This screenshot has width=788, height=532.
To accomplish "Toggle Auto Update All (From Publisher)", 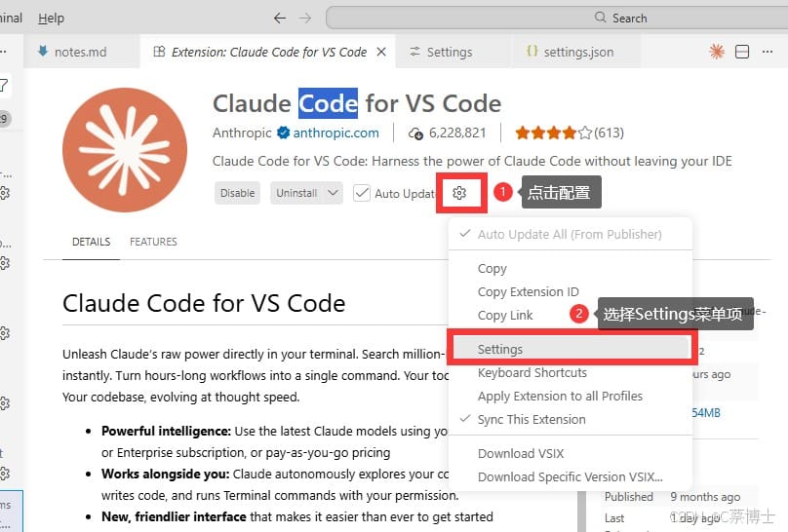I will (570, 235).
